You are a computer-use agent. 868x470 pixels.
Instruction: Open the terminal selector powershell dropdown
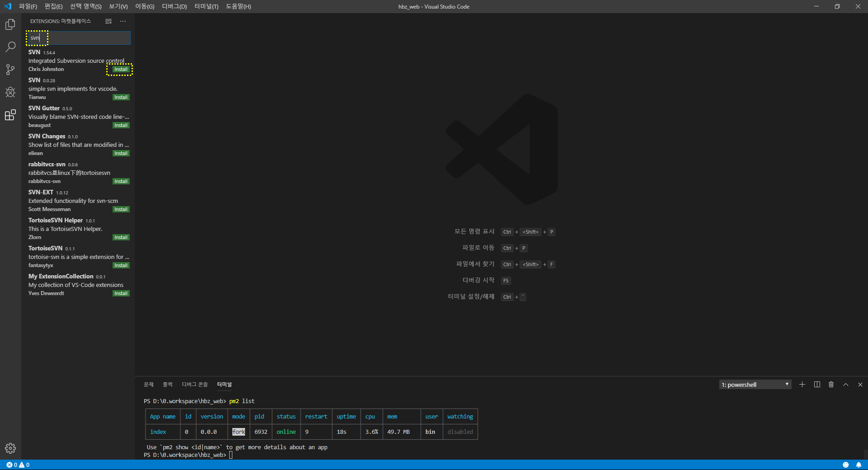pyautogui.click(x=755, y=385)
